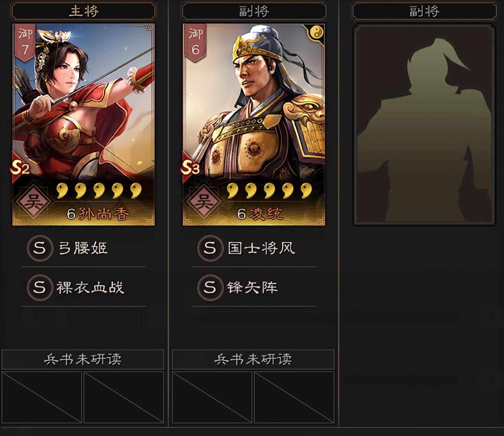This screenshot has width=504, height=436.
Task: Click the S rank icon beside 弓腰姬
Action: [39, 248]
